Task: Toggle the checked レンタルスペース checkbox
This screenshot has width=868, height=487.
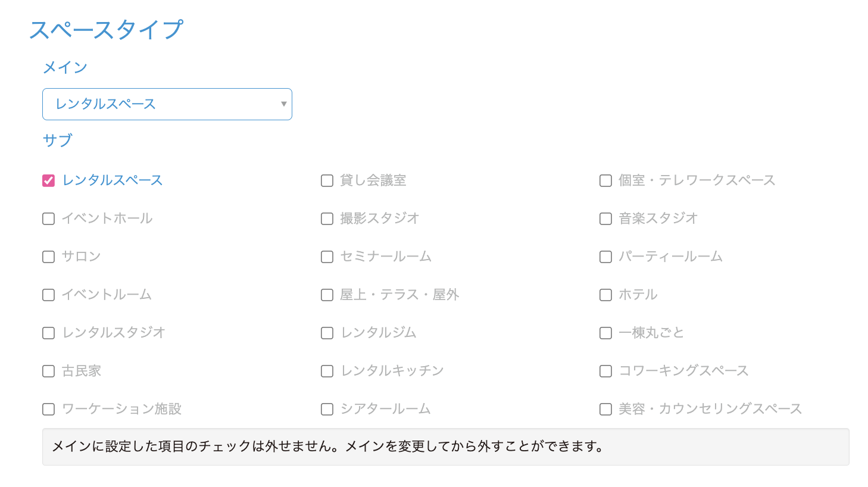Action: (49, 180)
